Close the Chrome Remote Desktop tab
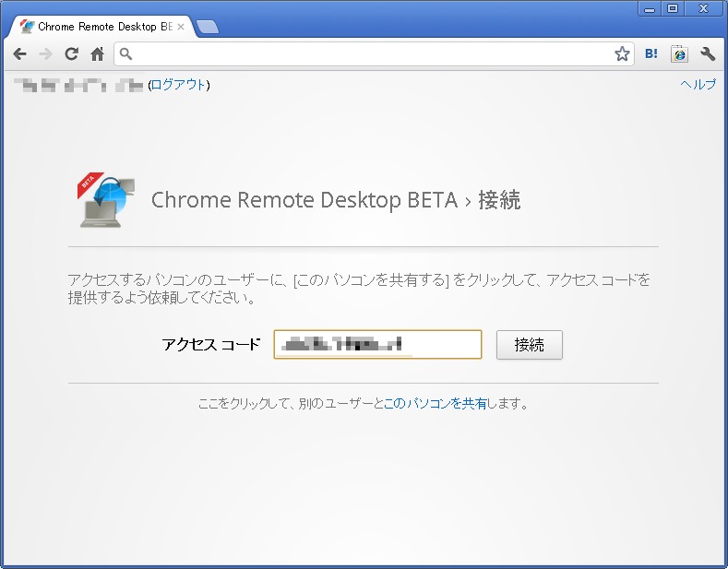 click(x=181, y=27)
